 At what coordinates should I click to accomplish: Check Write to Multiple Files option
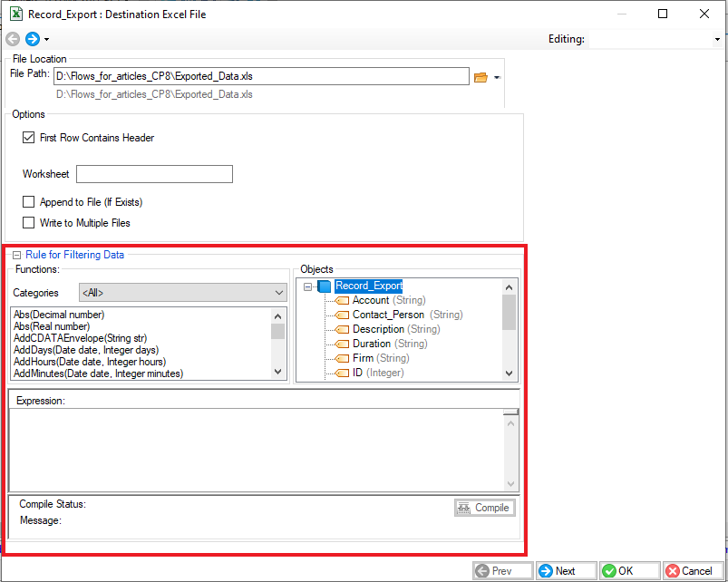29,222
